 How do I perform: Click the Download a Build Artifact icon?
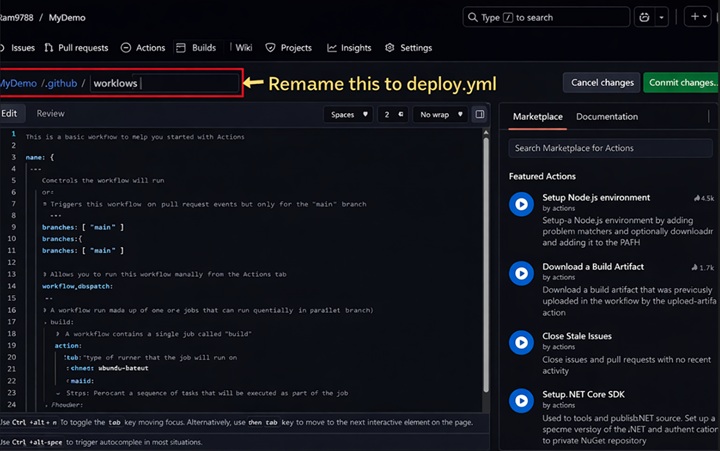pos(520,273)
